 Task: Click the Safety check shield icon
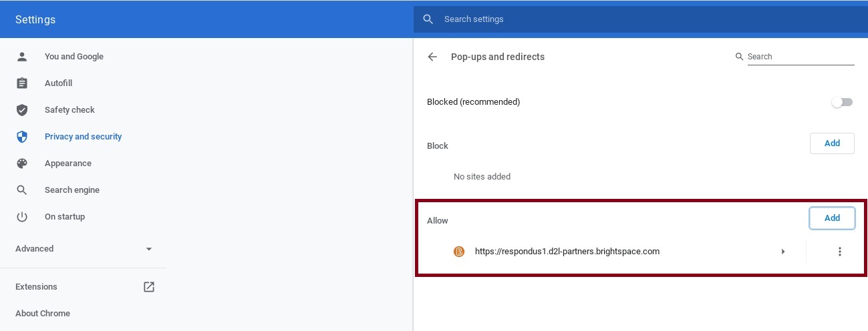pyautogui.click(x=22, y=110)
